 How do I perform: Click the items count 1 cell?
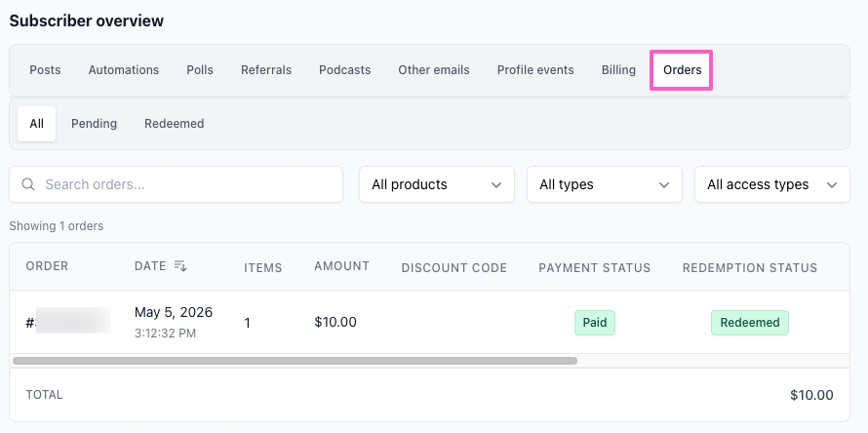247,323
